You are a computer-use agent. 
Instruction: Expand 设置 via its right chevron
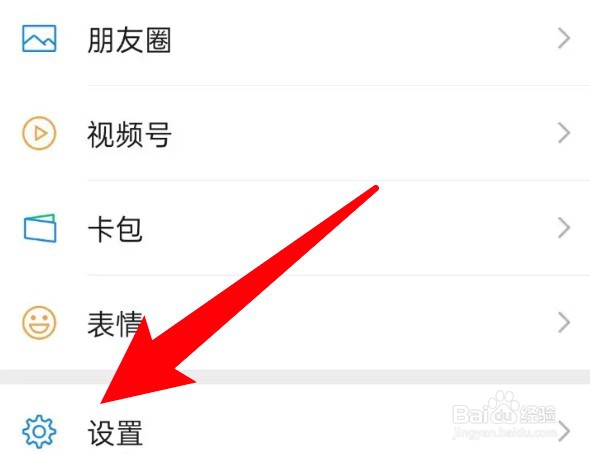[x=564, y=431]
